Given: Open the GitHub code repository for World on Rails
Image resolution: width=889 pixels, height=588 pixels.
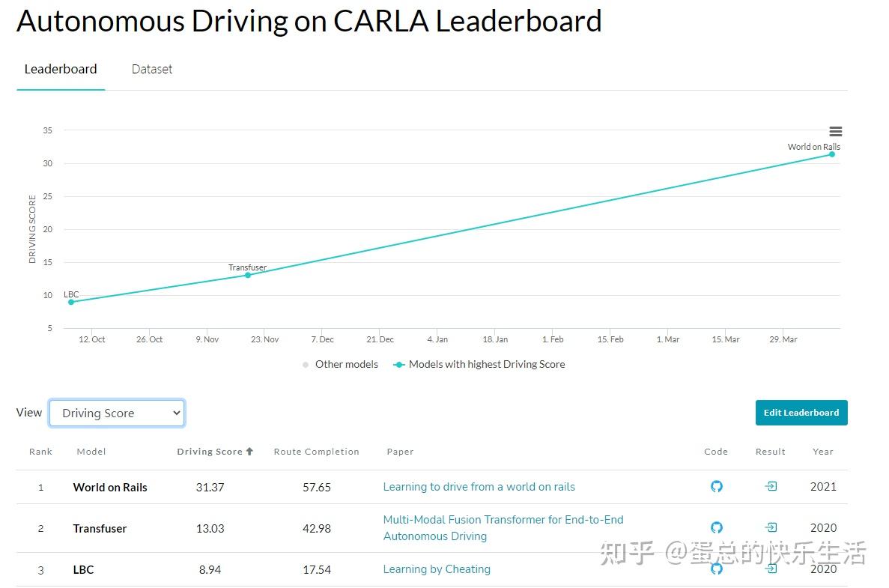Looking at the screenshot, I should pos(717,487).
